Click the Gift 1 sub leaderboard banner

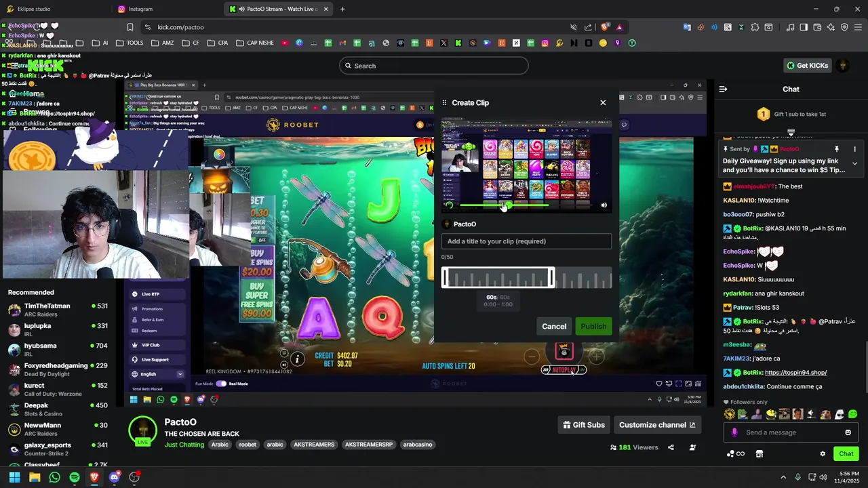pos(791,114)
